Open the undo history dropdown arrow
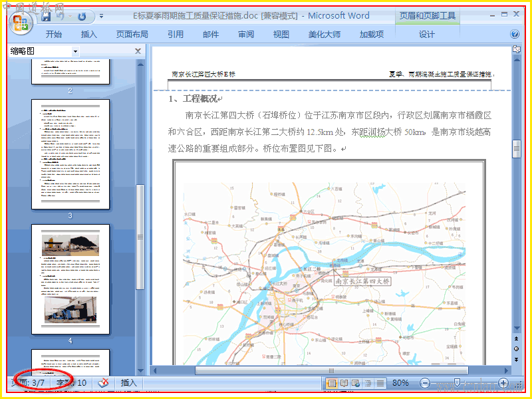 coord(70,16)
